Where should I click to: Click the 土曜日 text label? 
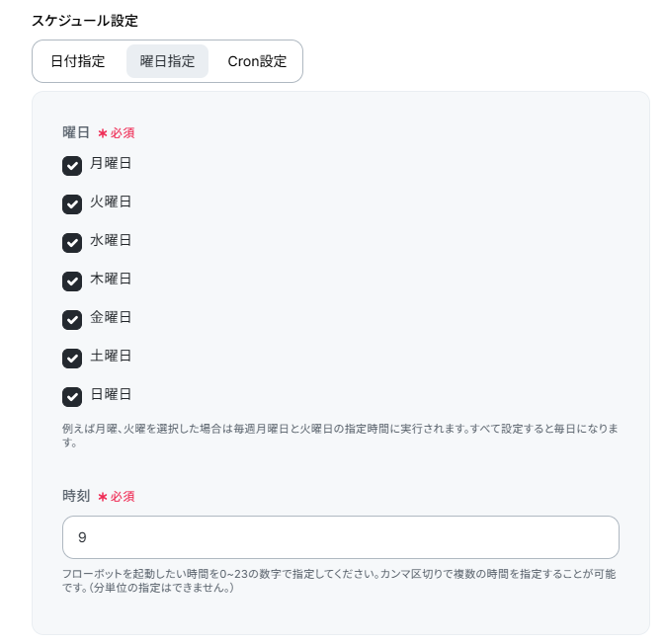pyautogui.click(x=111, y=357)
